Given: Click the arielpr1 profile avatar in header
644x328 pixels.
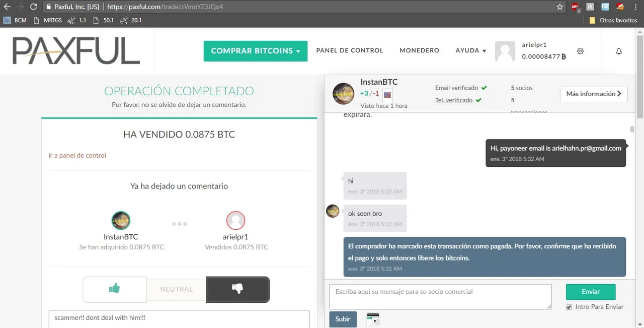Looking at the screenshot, I should tap(505, 51).
